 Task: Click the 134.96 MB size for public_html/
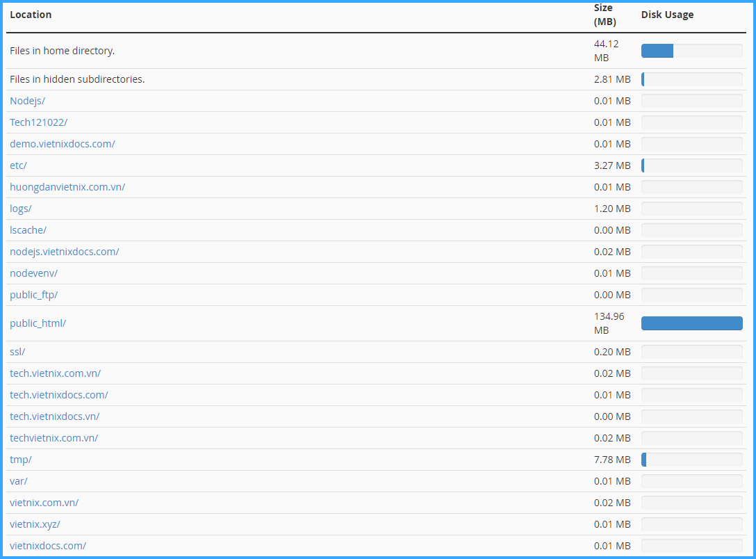(609, 323)
